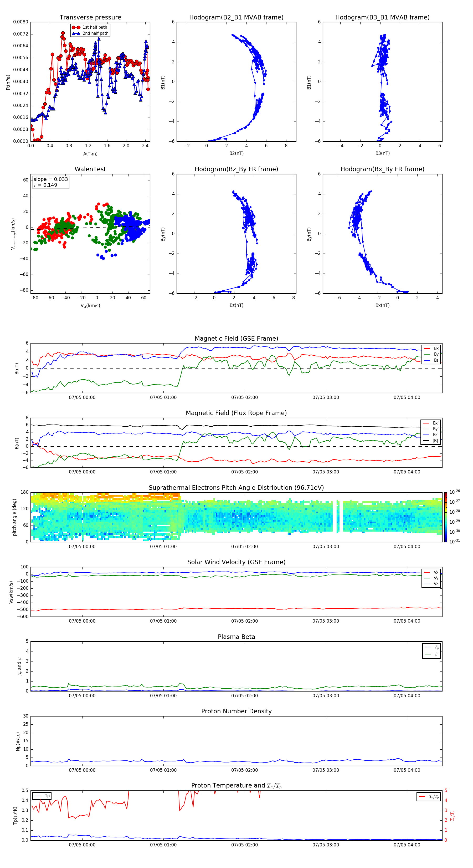Click 'Np(#/cc)' axis label
Viewport: 473px width, 868px height.
18,741
